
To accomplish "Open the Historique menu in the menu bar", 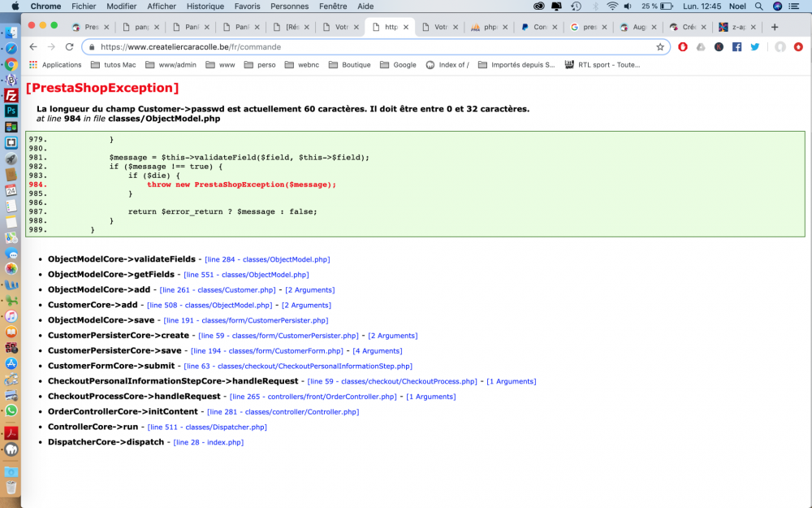I will point(205,6).
